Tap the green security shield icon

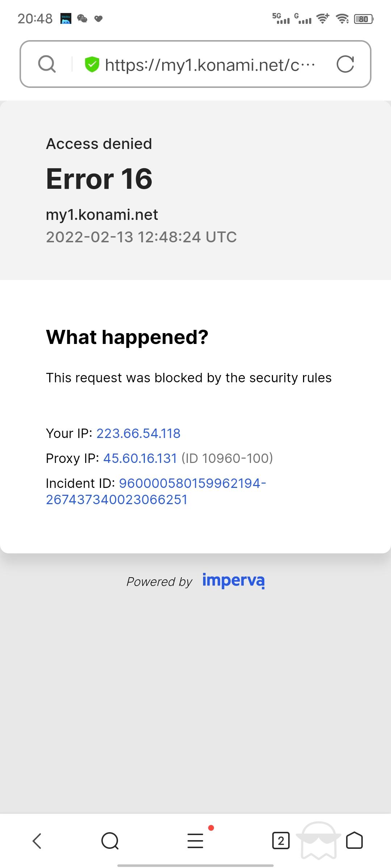point(92,64)
